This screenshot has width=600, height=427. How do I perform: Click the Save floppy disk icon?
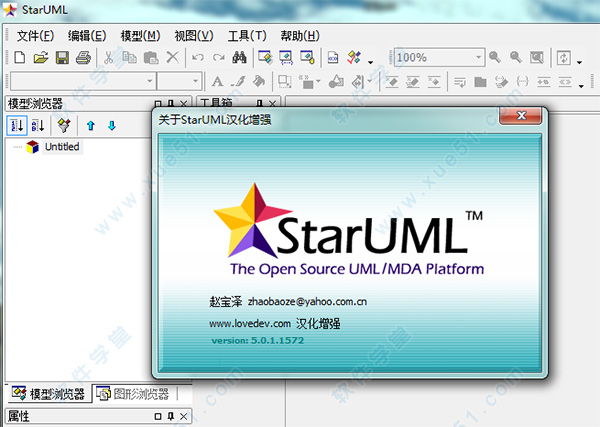click(62, 58)
